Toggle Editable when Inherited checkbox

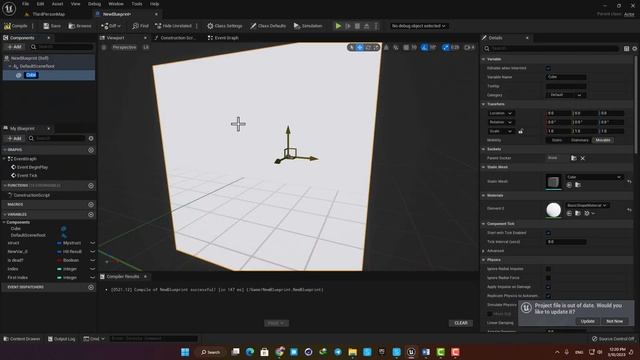(548, 68)
